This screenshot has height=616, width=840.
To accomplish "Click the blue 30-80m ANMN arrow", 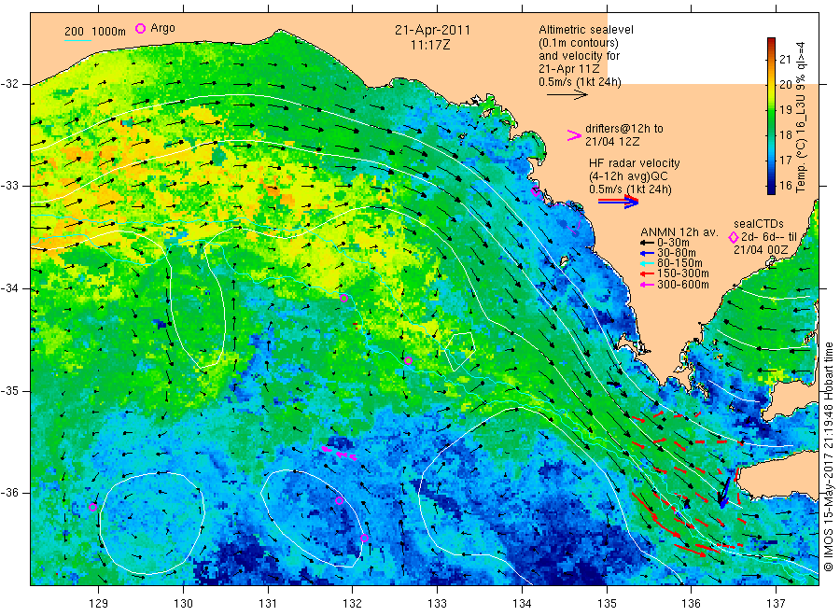I will tap(647, 253).
